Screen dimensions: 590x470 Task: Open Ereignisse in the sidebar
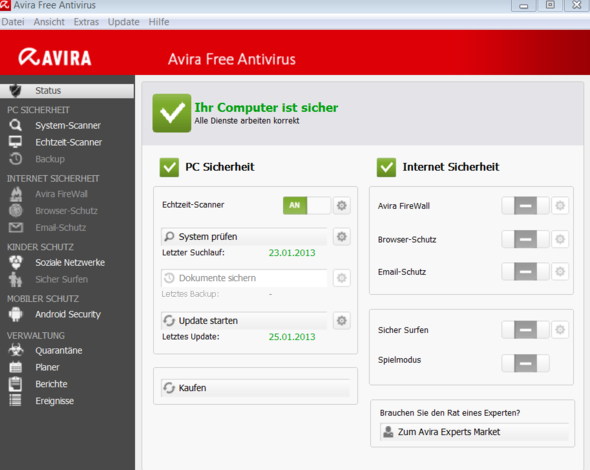point(55,401)
